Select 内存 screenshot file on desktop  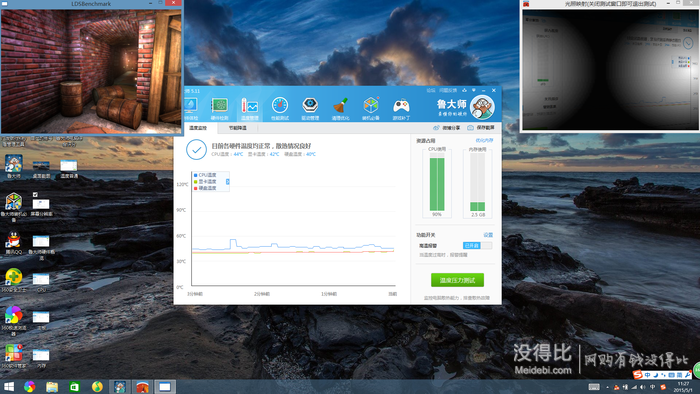tap(41, 359)
